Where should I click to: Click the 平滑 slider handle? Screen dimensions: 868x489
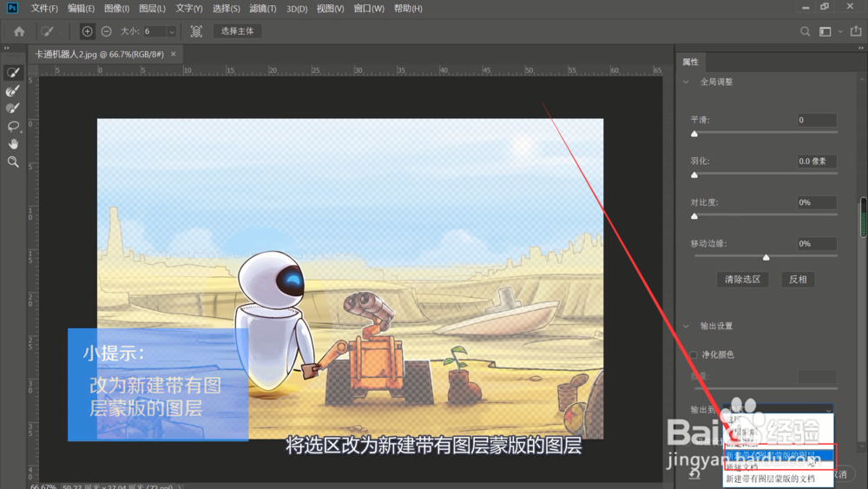pyautogui.click(x=694, y=134)
